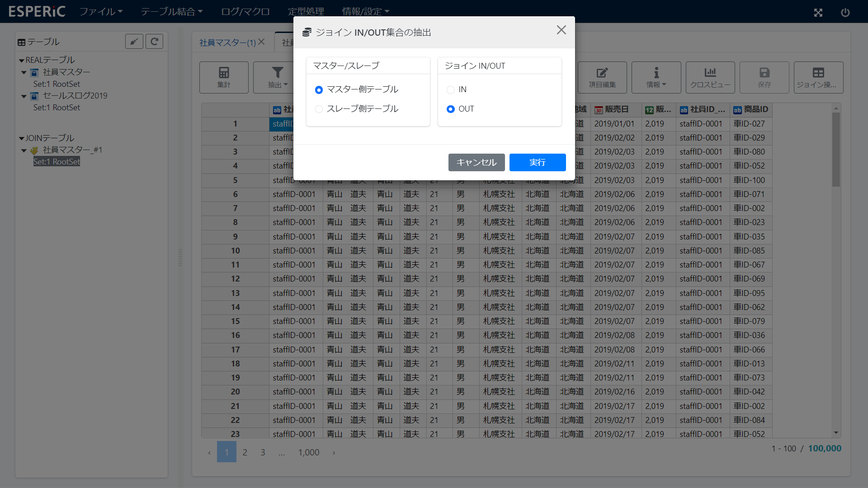Click the power icon in the header
This screenshot has width=868, height=488.
point(845,13)
